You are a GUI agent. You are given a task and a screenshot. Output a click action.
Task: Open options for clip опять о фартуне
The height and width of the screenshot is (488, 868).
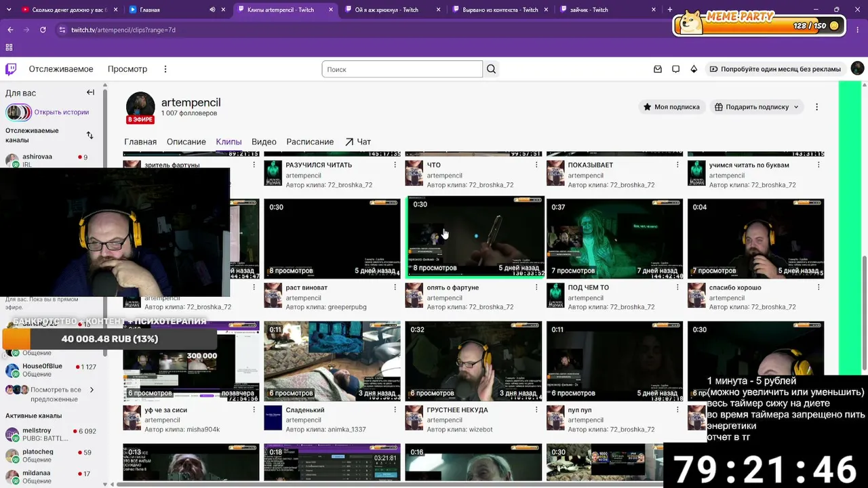536,287
